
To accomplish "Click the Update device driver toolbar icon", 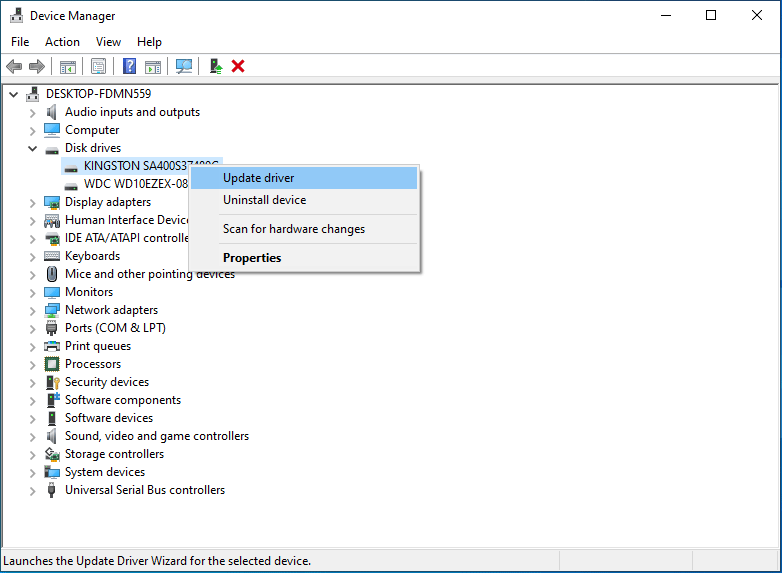I will 215,66.
